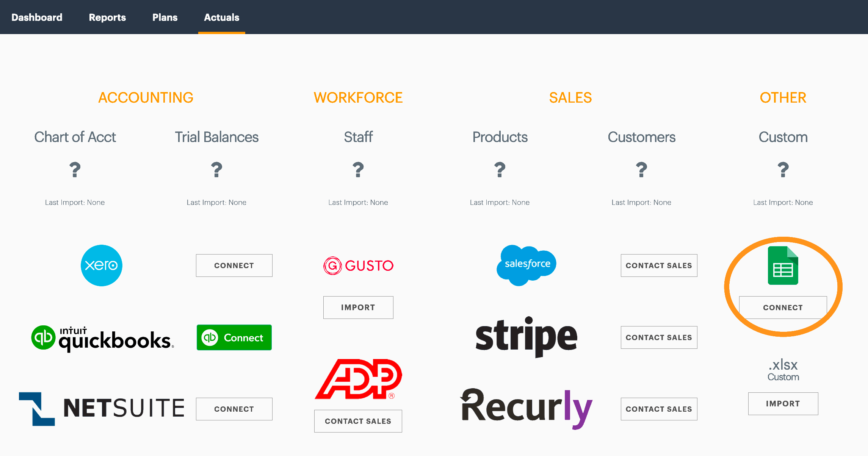Click the Stripe logo
This screenshot has height=456, width=868.
click(x=526, y=337)
